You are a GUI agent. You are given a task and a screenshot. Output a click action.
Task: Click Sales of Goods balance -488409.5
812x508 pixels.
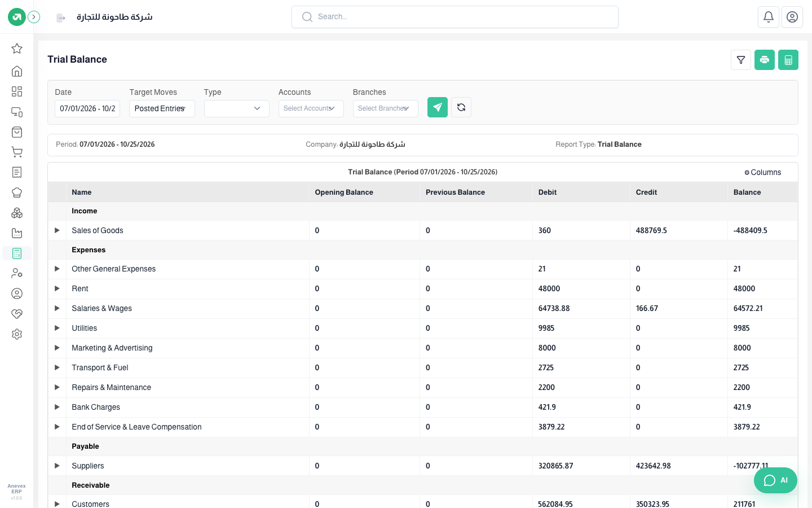(x=750, y=230)
